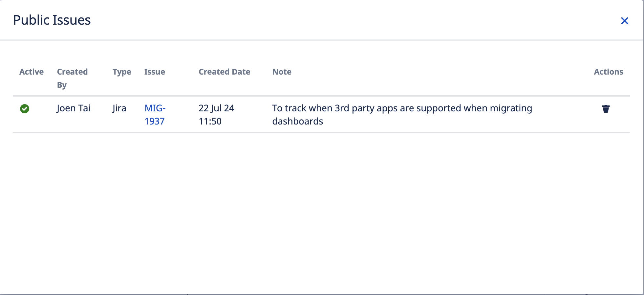Close the Public Issues dialog
This screenshot has height=295, width=644.
pyautogui.click(x=625, y=21)
